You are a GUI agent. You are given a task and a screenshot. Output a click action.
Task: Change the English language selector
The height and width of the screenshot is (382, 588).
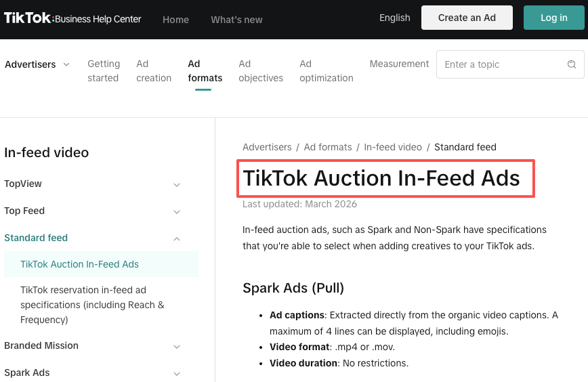(x=394, y=18)
